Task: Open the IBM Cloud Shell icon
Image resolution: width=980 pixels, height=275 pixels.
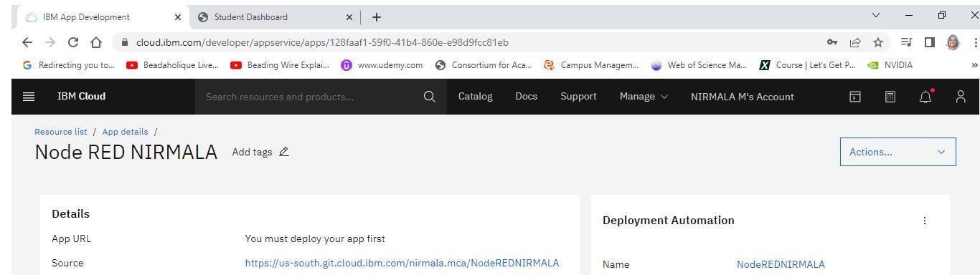Action: (855, 97)
